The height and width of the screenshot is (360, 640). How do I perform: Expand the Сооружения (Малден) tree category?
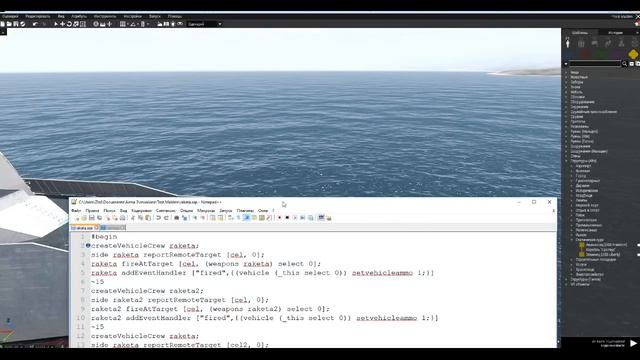coord(567,151)
